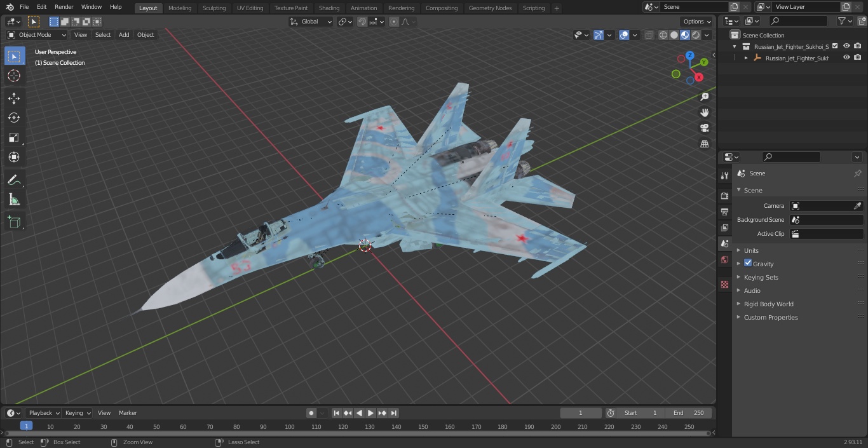Toggle show gizmos button
The image size is (868, 448).
[x=599, y=35]
